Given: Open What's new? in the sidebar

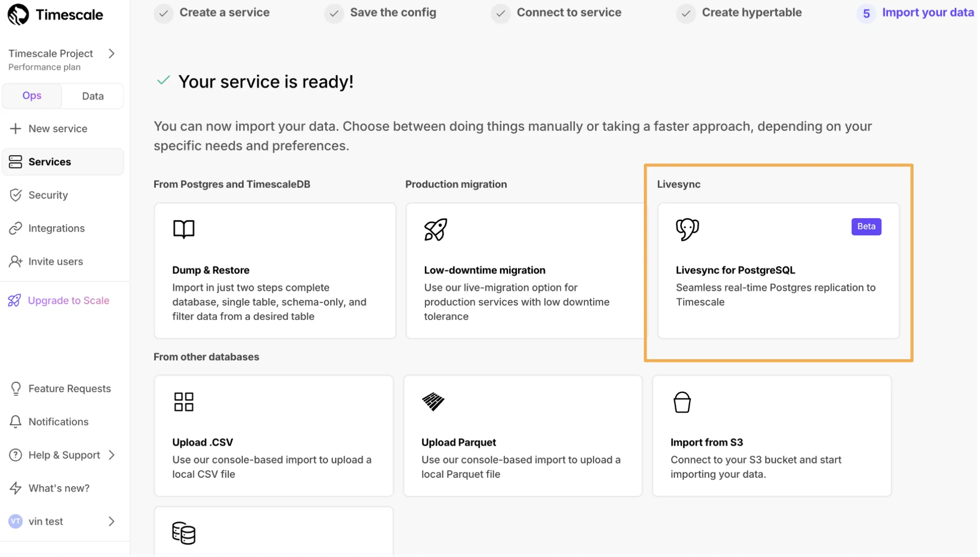Looking at the screenshot, I should [x=63, y=488].
